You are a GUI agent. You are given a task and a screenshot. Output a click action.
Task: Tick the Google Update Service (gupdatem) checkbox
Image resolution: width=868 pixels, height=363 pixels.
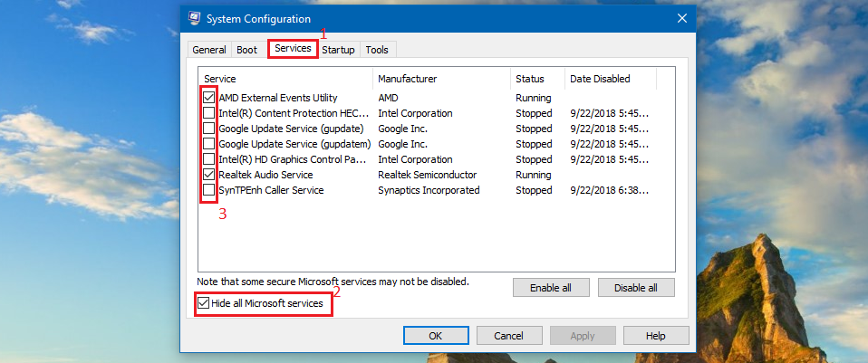(x=209, y=144)
